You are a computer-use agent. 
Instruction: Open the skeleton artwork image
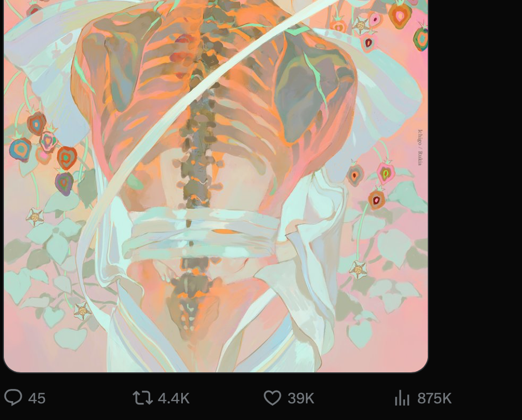pos(216,186)
